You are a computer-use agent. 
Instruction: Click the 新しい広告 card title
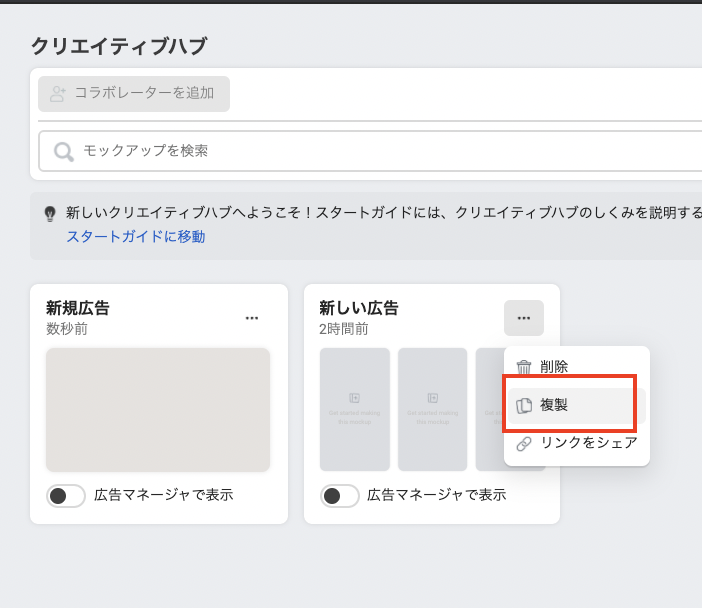[359, 308]
